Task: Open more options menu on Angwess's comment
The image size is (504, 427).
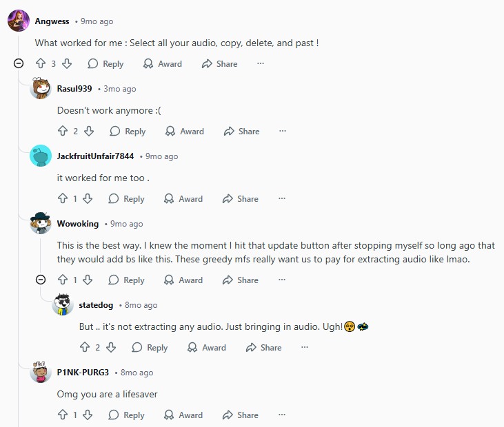Action: (260, 64)
